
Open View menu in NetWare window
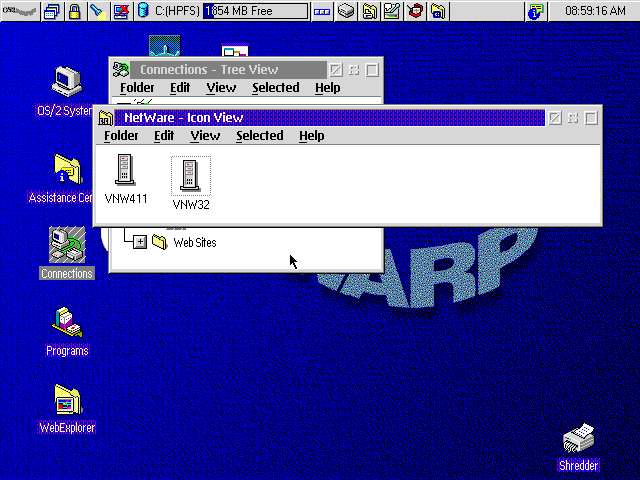(205, 136)
